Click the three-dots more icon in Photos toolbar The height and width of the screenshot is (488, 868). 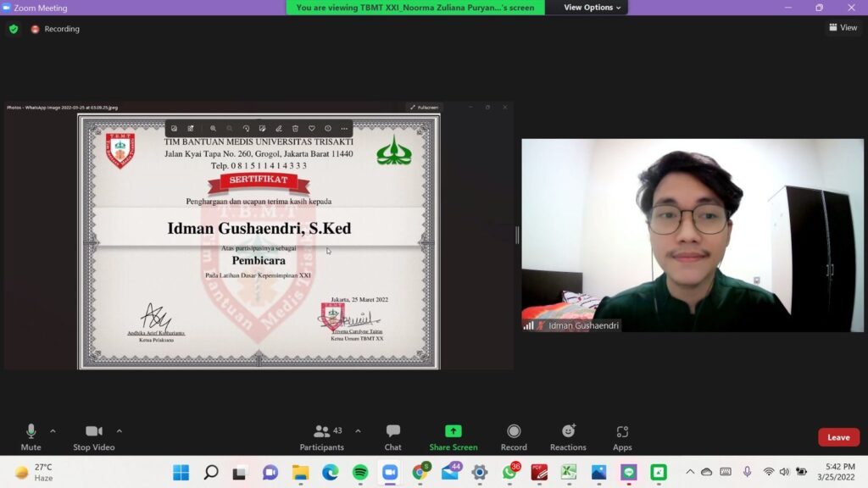344,129
